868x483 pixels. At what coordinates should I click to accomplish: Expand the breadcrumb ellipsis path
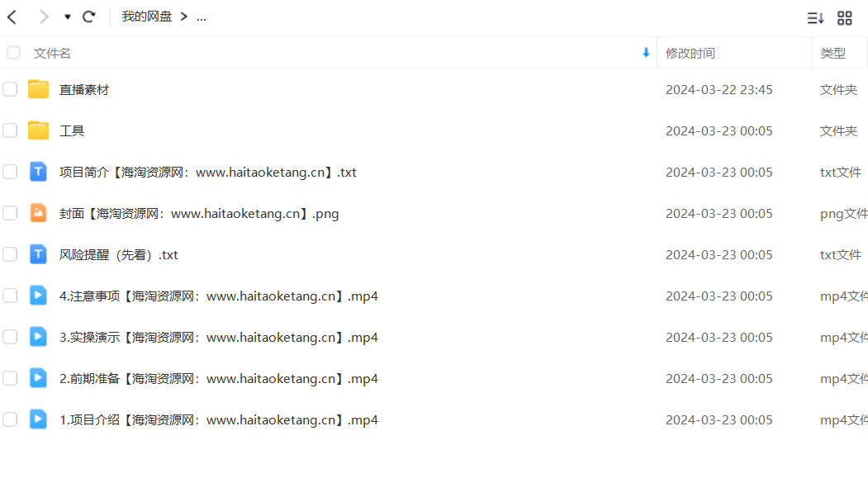202,18
